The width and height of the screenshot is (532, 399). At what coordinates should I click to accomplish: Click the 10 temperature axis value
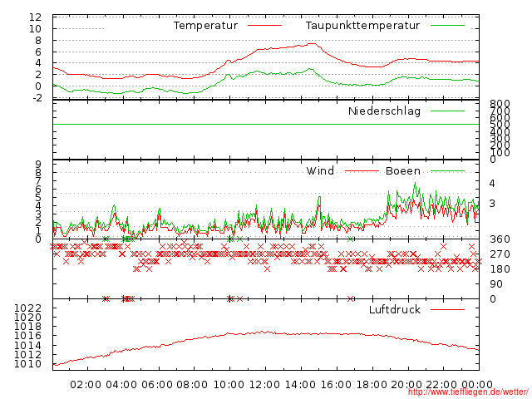point(35,29)
